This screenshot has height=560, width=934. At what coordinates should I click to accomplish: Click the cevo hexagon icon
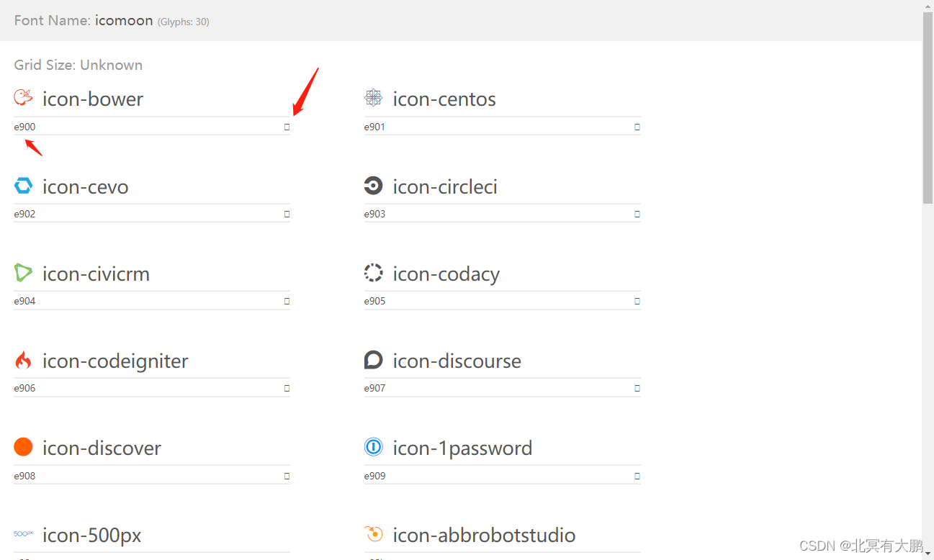pos(23,186)
